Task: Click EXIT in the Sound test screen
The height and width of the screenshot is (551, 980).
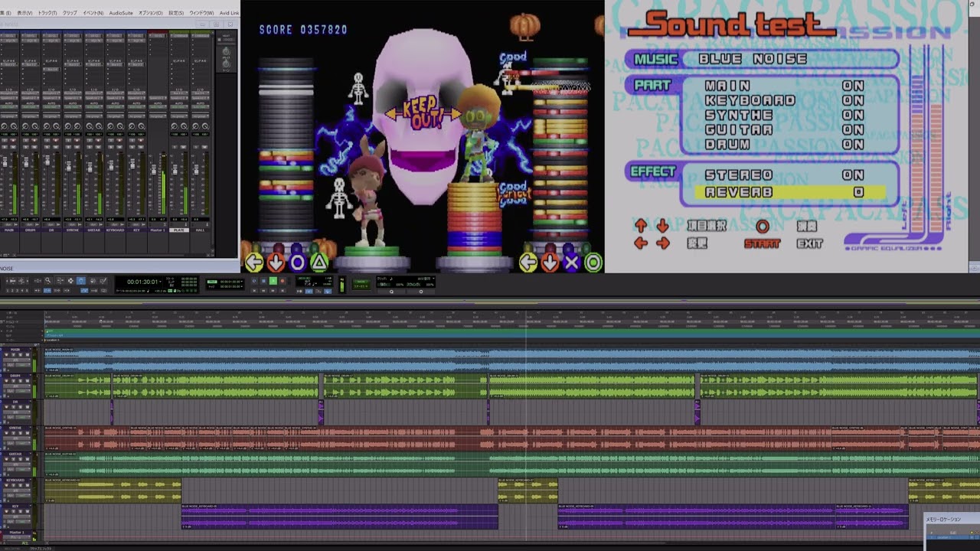Action: 809,243
